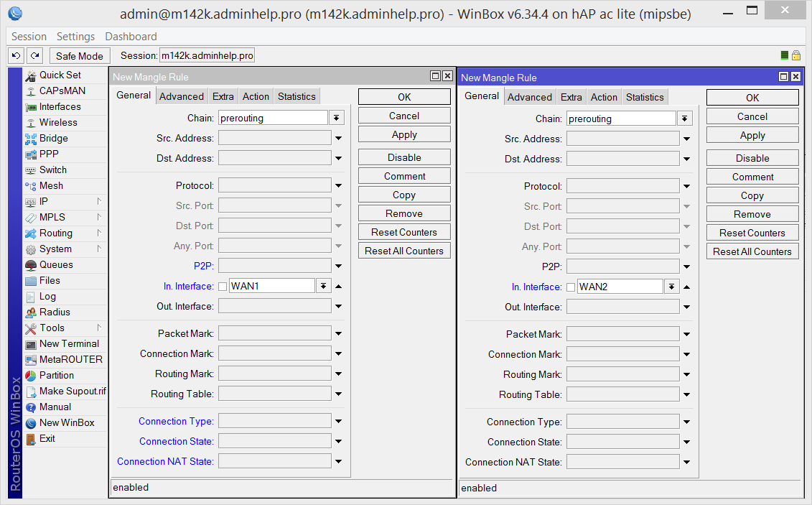Screen dimensions: 812x505
Task: Click the Undo arrow in the toolbar
Action: [16, 55]
